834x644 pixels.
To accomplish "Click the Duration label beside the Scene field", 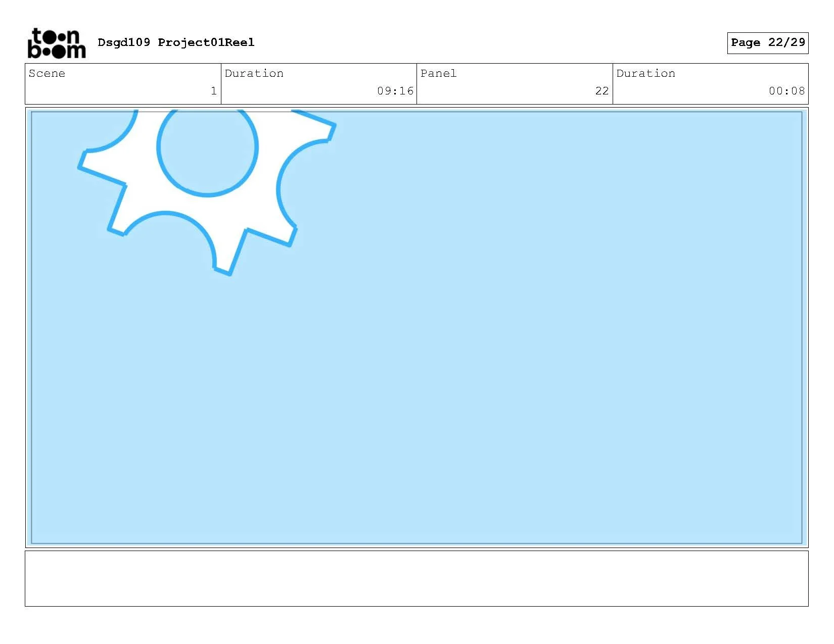I will (x=254, y=73).
